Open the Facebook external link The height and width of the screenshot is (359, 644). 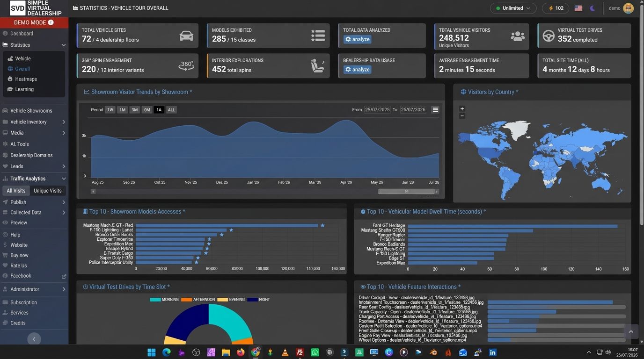[34, 276]
